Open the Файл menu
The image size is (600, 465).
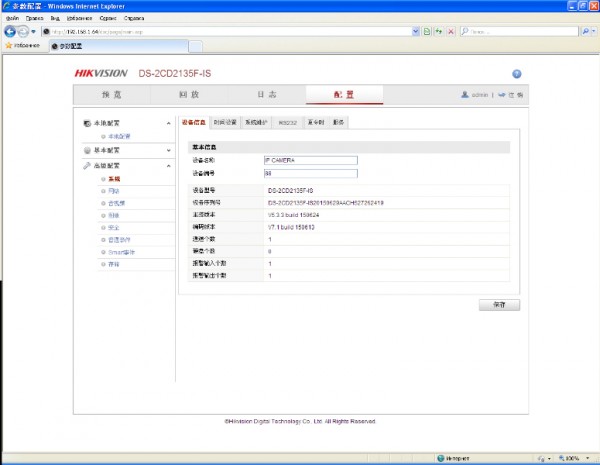click(12, 18)
